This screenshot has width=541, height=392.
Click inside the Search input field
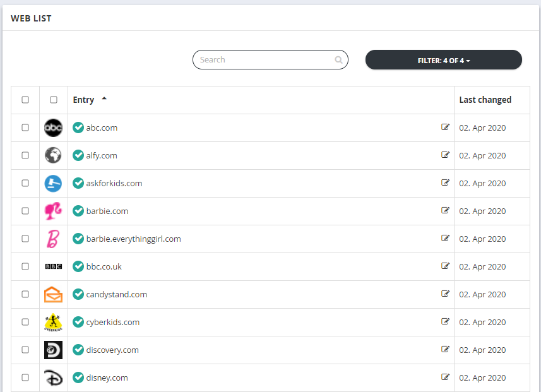click(265, 59)
